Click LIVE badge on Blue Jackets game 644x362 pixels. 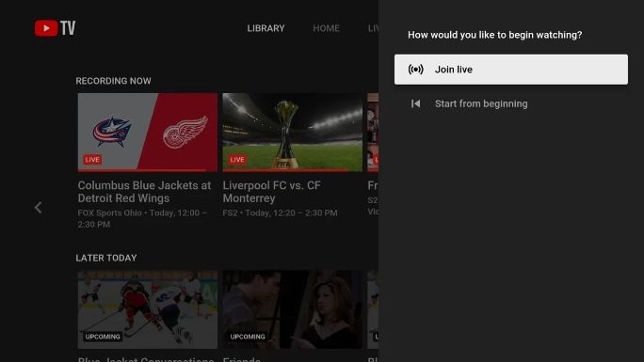[92, 160]
